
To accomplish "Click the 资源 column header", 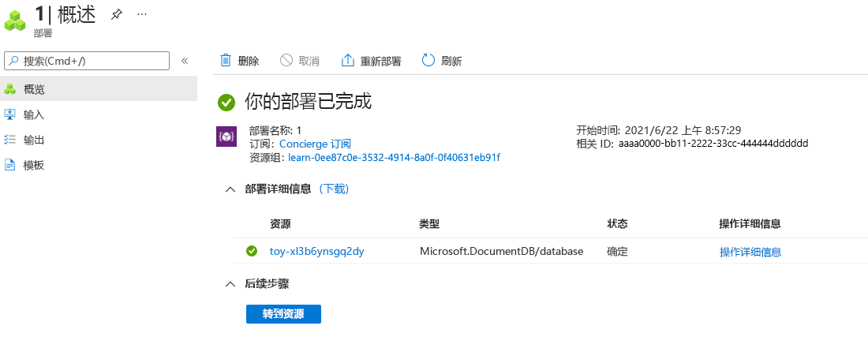I will tap(280, 223).
